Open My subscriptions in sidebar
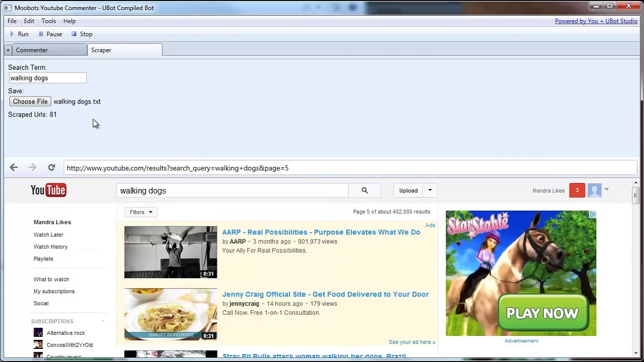 [54, 292]
